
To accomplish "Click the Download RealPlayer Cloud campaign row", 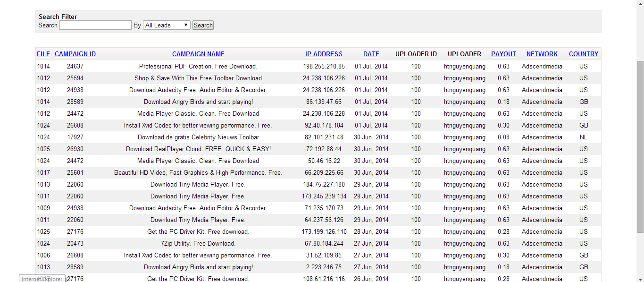I will 198,149.
